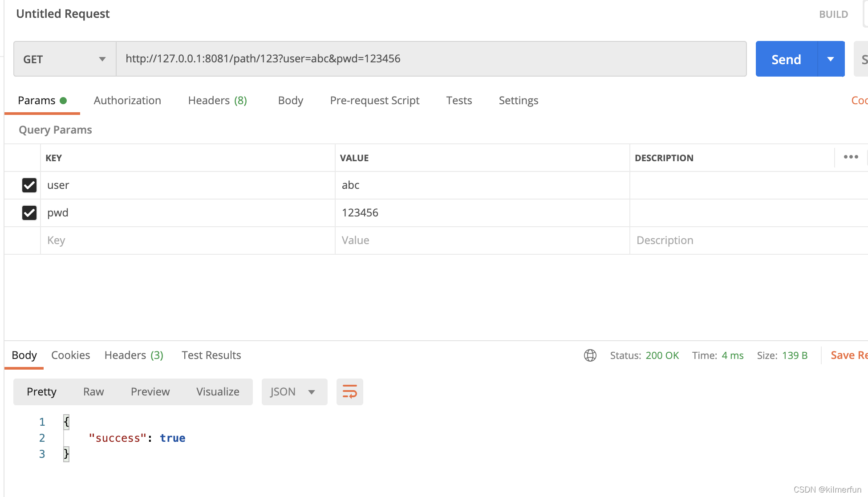Open the Pre-request Script tab
This screenshot has width=868, height=497.
click(374, 101)
